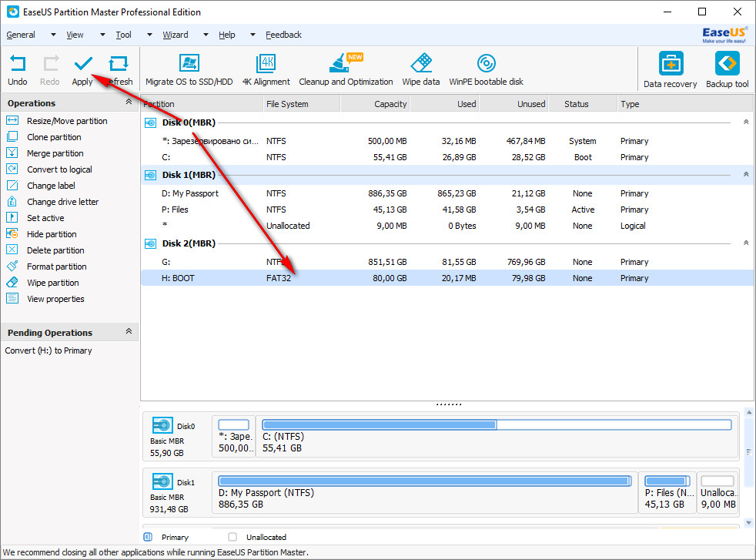Viewport: 756px width, 560px height.
Task: Open the General menu
Action: [x=21, y=35]
